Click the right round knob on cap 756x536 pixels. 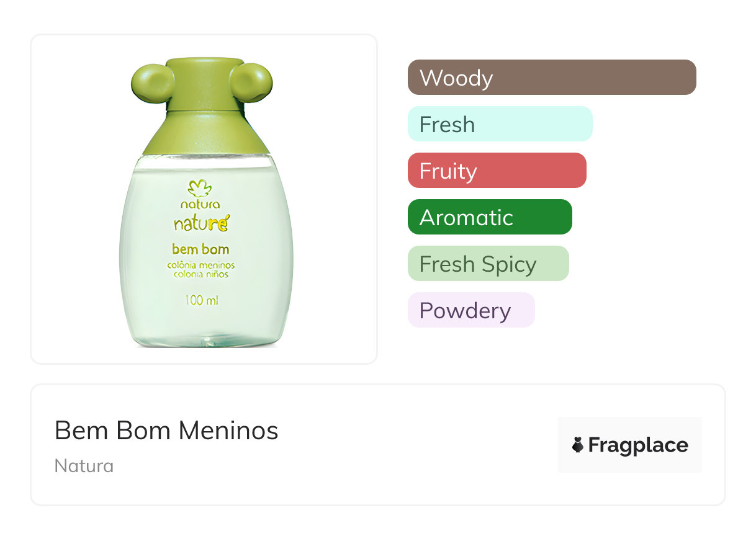[252, 81]
